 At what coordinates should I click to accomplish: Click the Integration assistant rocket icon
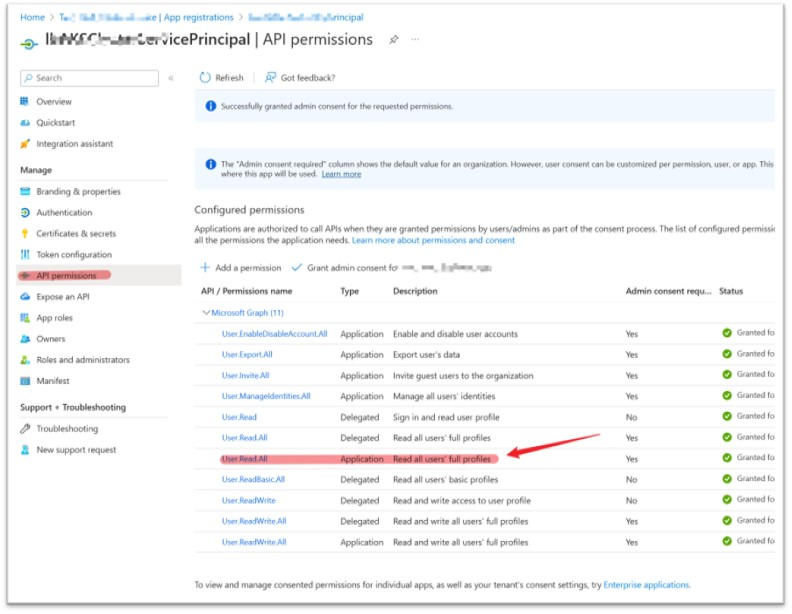pyautogui.click(x=26, y=144)
